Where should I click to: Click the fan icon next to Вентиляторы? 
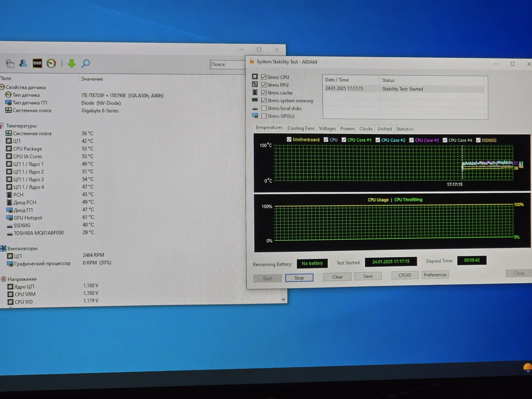click(3, 248)
